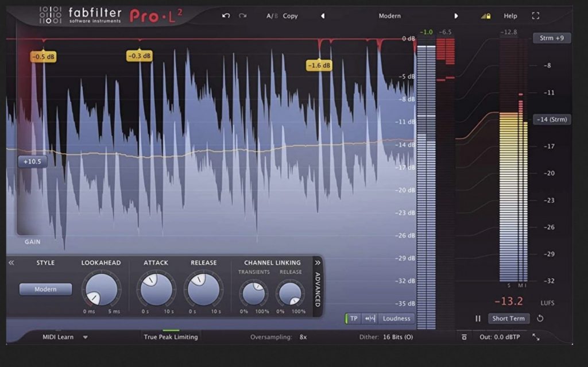The width and height of the screenshot is (588, 367).
Task: Open the Help menu
Action: (x=510, y=16)
